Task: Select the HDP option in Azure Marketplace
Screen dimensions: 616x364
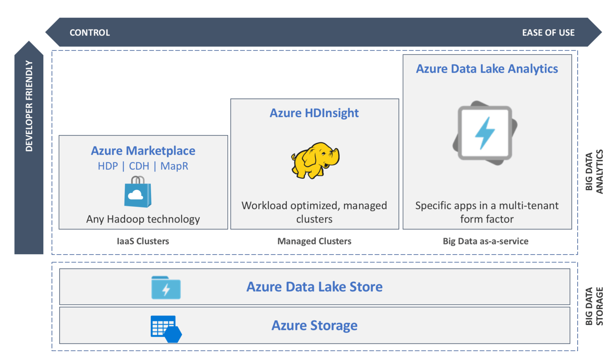Action: pos(107,166)
